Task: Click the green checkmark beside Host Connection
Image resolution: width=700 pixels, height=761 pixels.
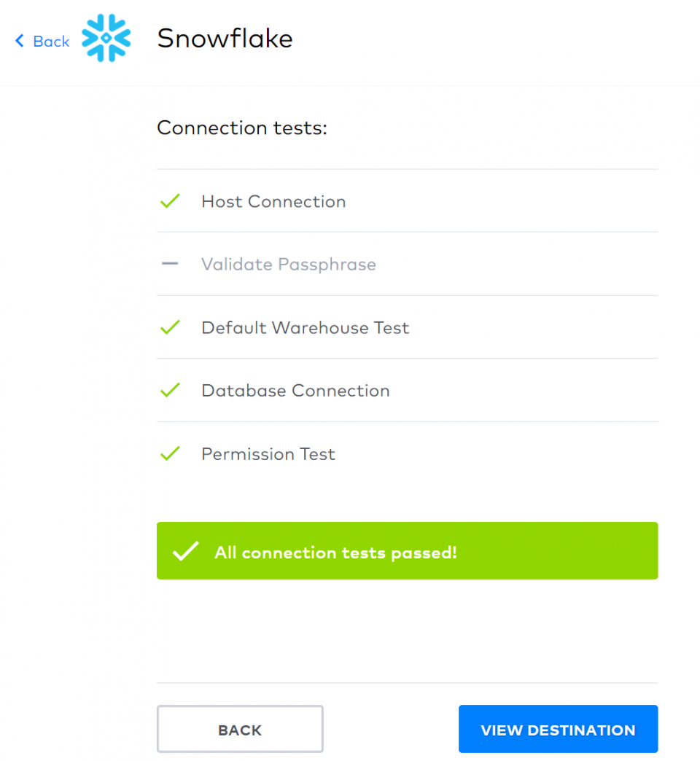Action: click(x=169, y=201)
